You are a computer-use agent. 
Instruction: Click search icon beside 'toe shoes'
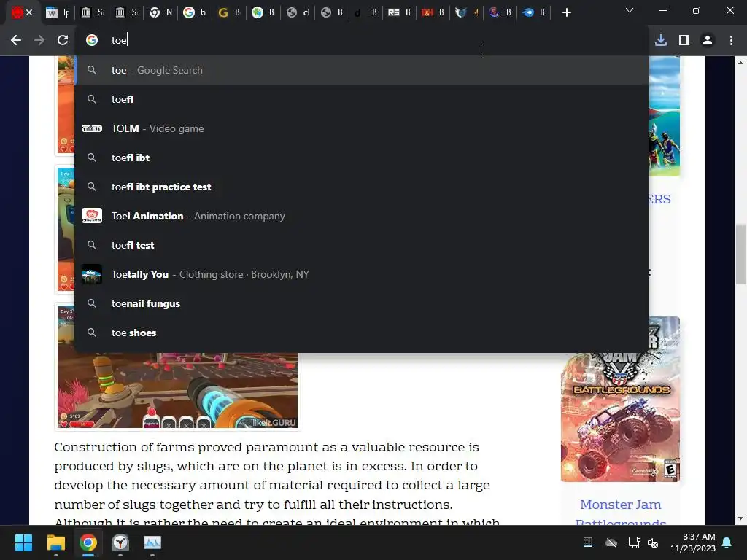click(x=92, y=332)
